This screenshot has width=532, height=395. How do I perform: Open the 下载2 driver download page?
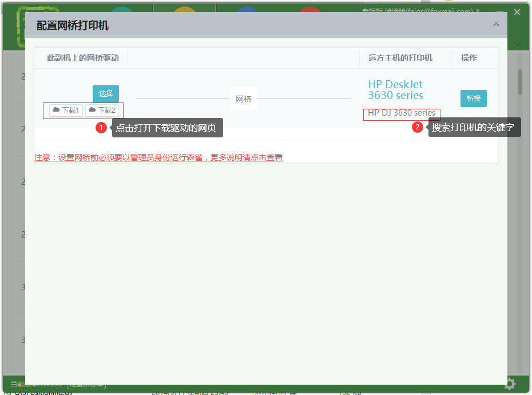[102, 110]
